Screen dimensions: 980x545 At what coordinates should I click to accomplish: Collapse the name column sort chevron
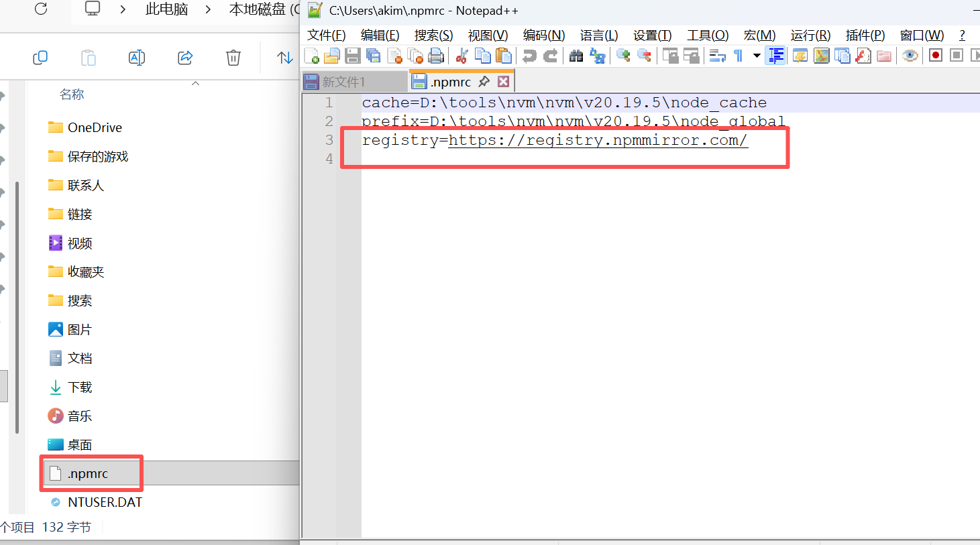click(x=195, y=84)
